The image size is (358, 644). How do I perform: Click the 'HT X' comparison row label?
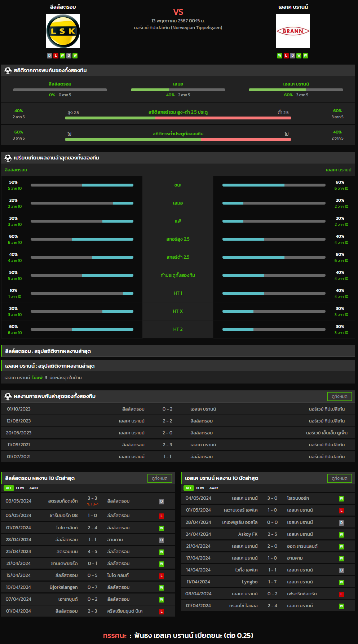point(178,311)
